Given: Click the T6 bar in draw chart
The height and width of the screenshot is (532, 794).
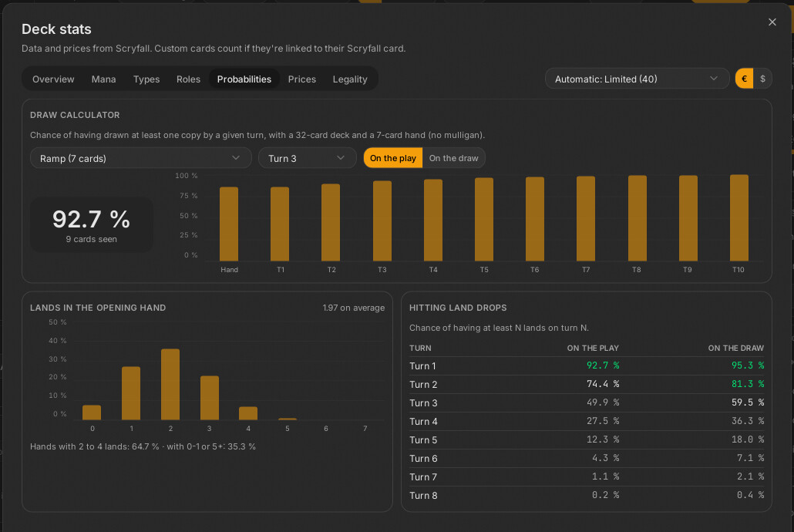Looking at the screenshot, I should (535, 219).
